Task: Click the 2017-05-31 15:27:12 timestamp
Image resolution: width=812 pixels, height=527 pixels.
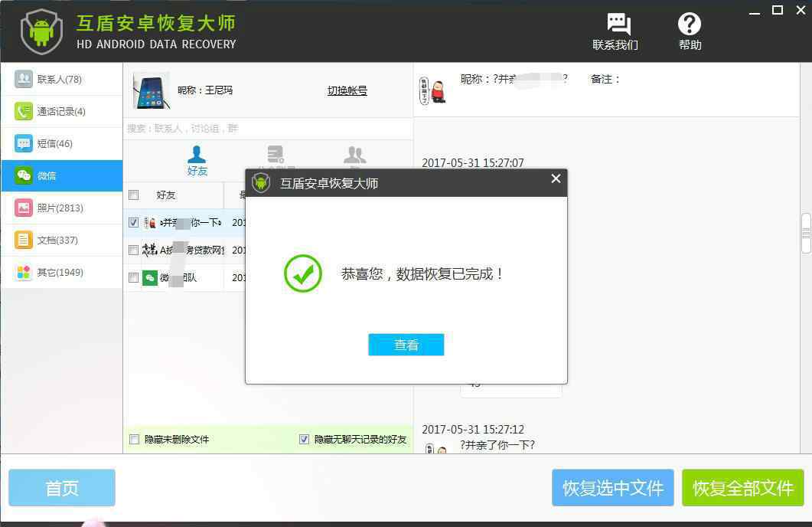Action: (x=473, y=429)
